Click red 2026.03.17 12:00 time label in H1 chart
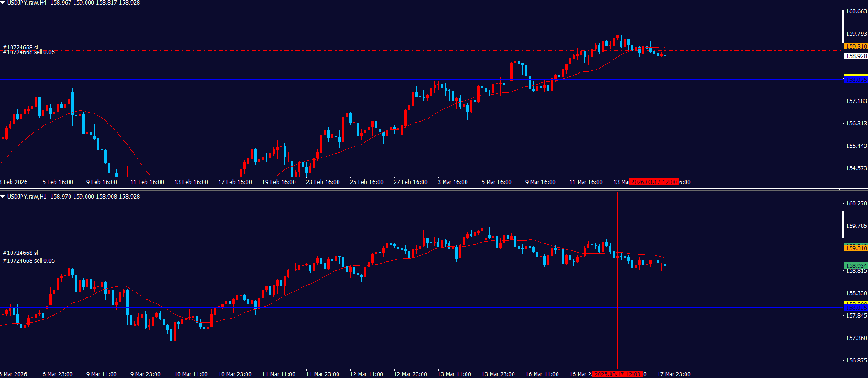The height and width of the screenshot is (378, 868). (x=617, y=374)
